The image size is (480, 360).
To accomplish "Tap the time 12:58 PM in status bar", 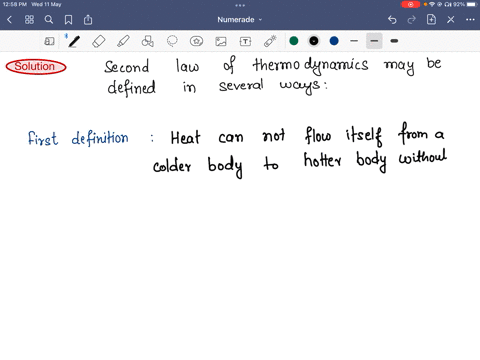I will pos(14,4).
